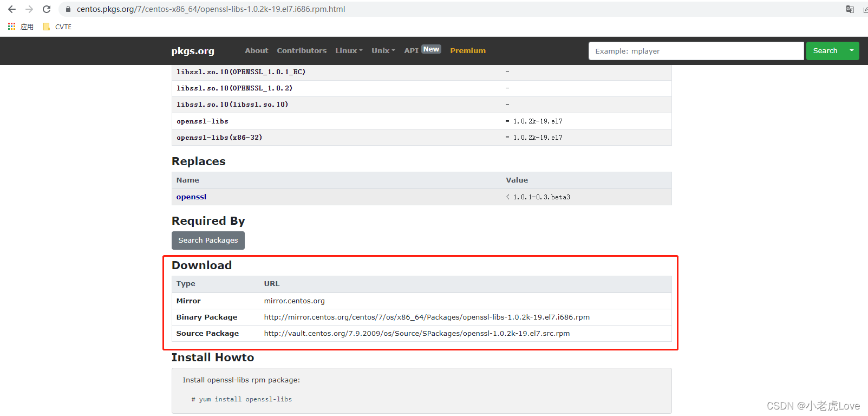This screenshot has width=868, height=416.
Task: Open the API page link
Action: pos(411,50)
